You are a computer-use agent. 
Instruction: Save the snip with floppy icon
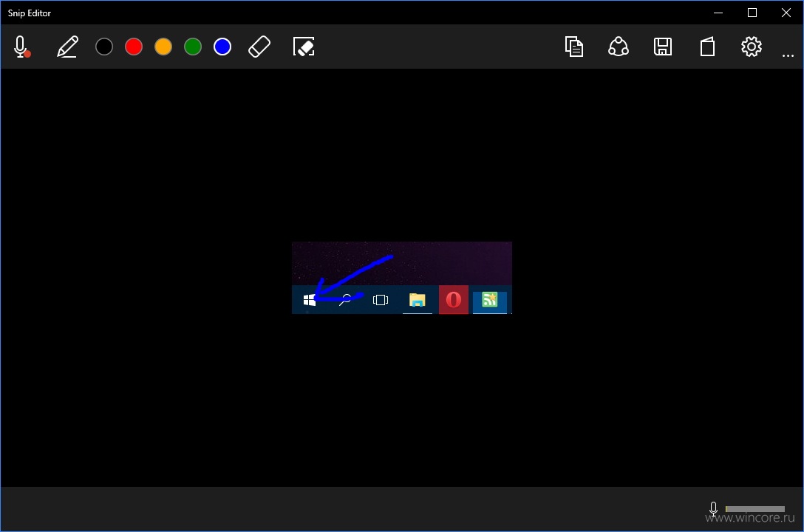pos(663,47)
